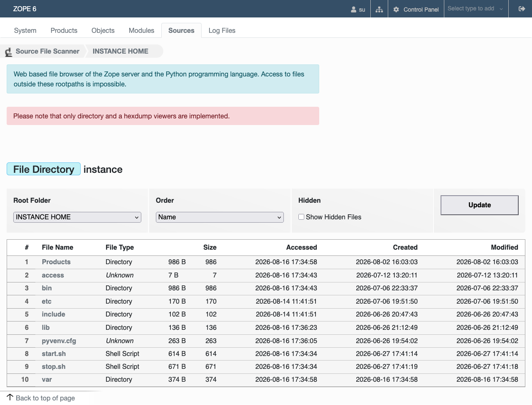This screenshot has height=405, width=532.
Task: Click the ZOPE 6 logo title
Action: tap(25, 9)
